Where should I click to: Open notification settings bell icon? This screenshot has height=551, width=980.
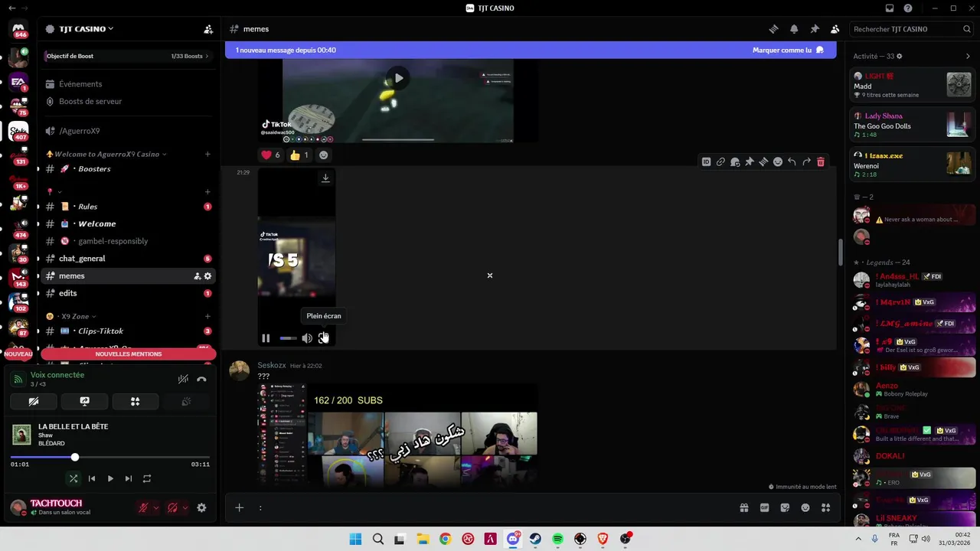[x=794, y=29]
